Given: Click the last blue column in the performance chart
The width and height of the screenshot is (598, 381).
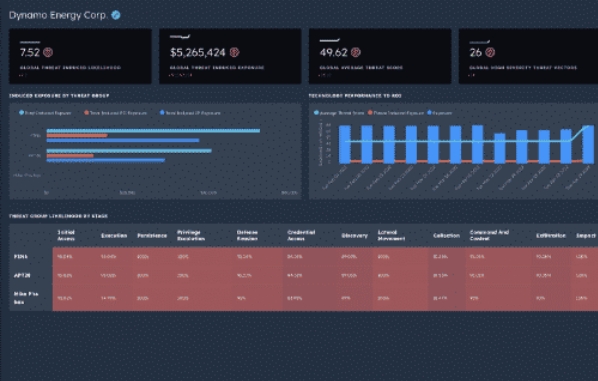Looking at the screenshot, I should pyautogui.click(x=588, y=144).
